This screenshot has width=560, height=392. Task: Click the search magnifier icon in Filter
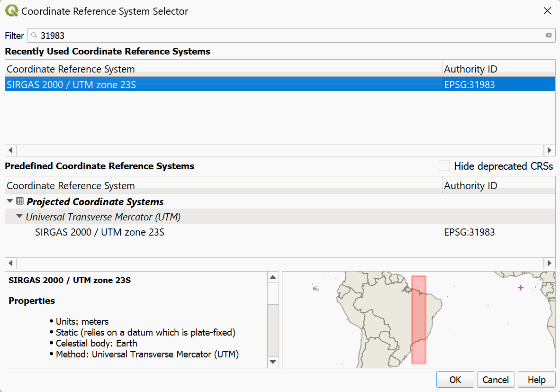tap(34, 36)
